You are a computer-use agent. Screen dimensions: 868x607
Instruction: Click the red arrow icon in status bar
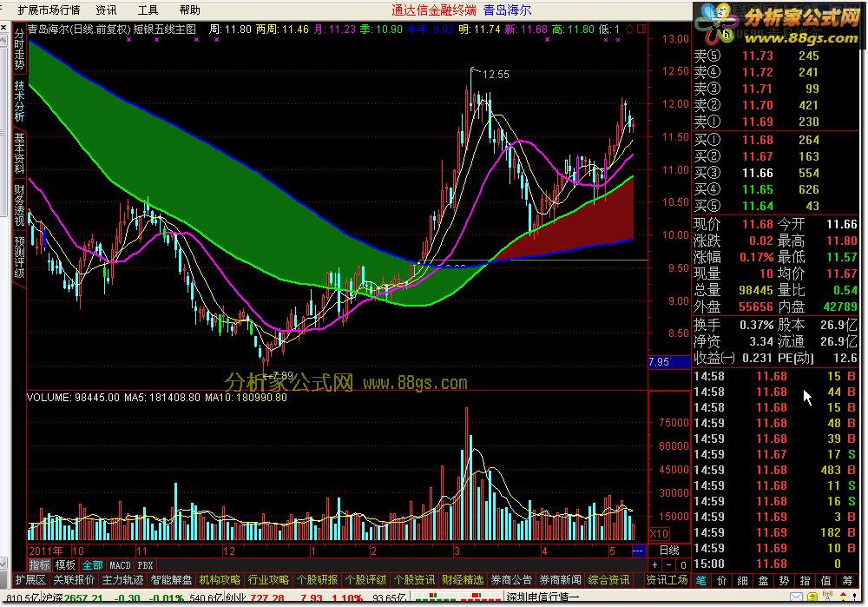[x=843, y=597]
